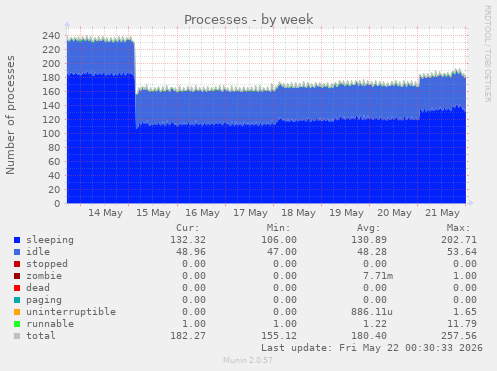The image size is (497, 371).
Task: Click the 'Min:' column header
Action: tap(278, 228)
